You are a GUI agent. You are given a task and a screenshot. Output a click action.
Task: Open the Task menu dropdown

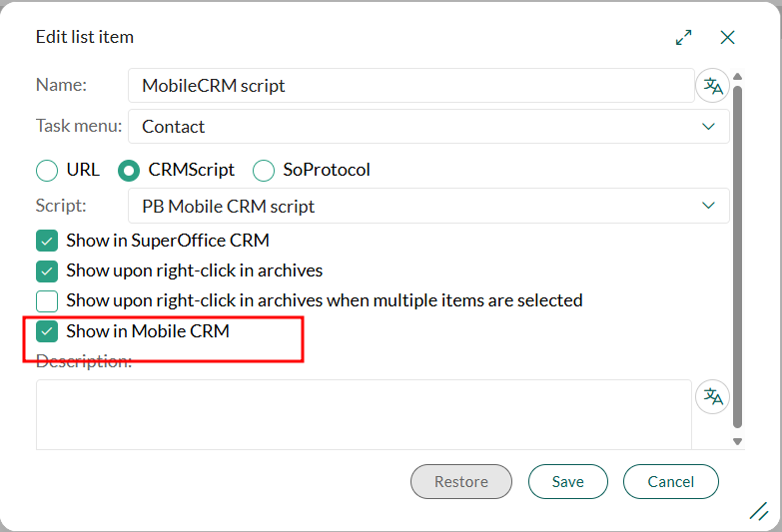coord(428,127)
